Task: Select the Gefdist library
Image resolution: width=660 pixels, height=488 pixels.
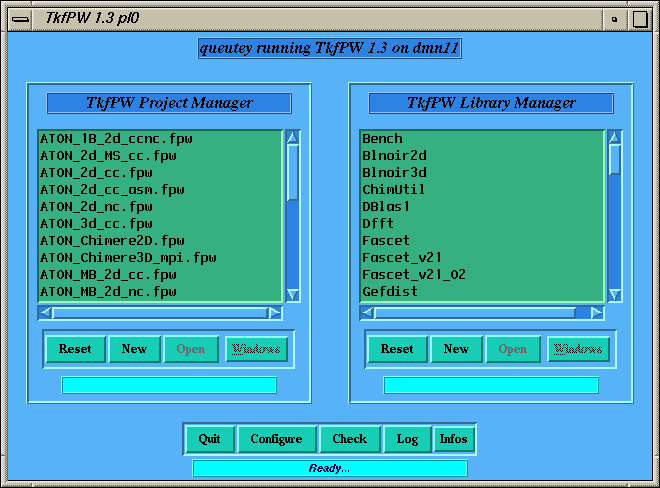Action: click(x=482, y=291)
